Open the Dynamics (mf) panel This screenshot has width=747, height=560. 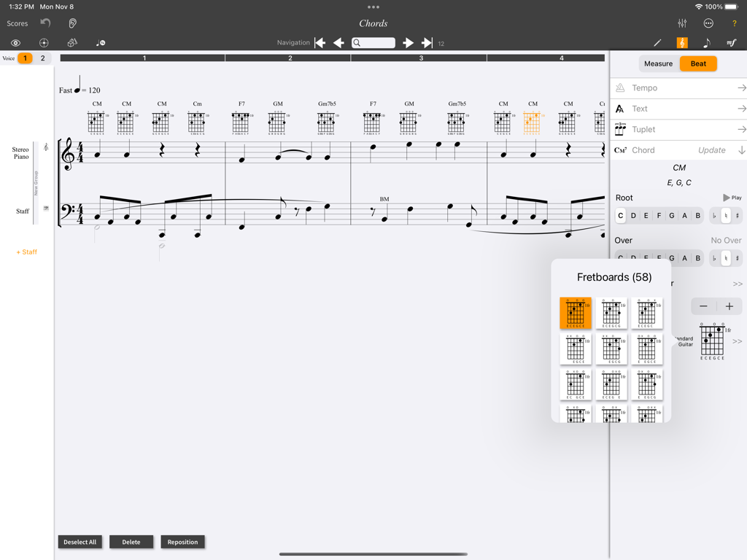pyautogui.click(x=731, y=42)
